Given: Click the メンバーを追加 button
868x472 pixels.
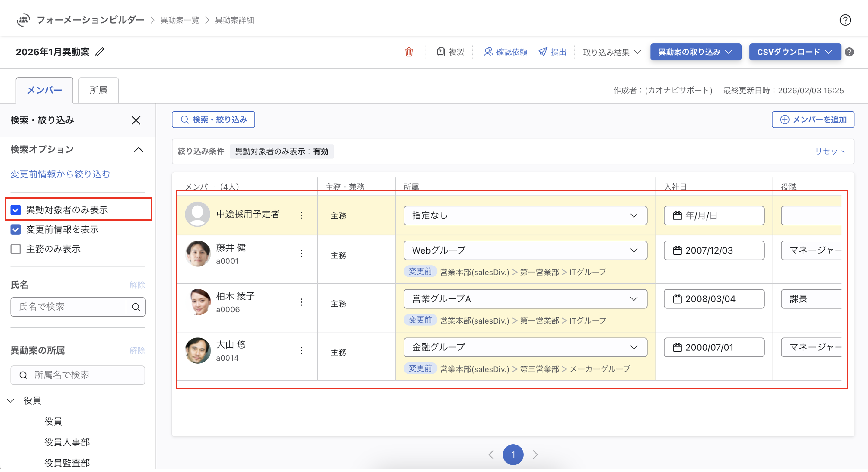Looking at the screenshot, I should [x=812, y=120].
